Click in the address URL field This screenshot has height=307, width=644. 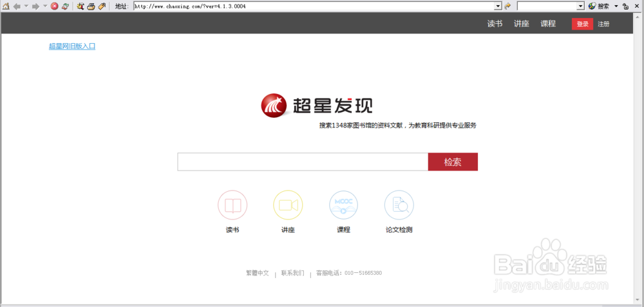pos(314,6)
